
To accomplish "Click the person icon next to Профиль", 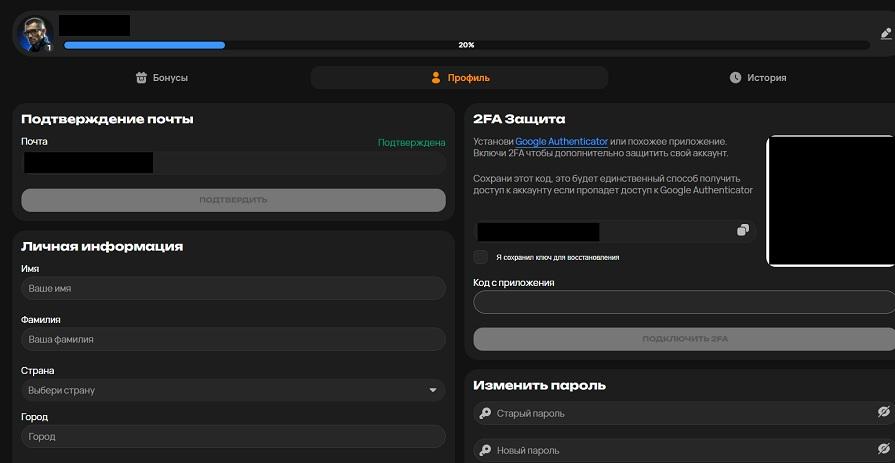I will (436, 78).
